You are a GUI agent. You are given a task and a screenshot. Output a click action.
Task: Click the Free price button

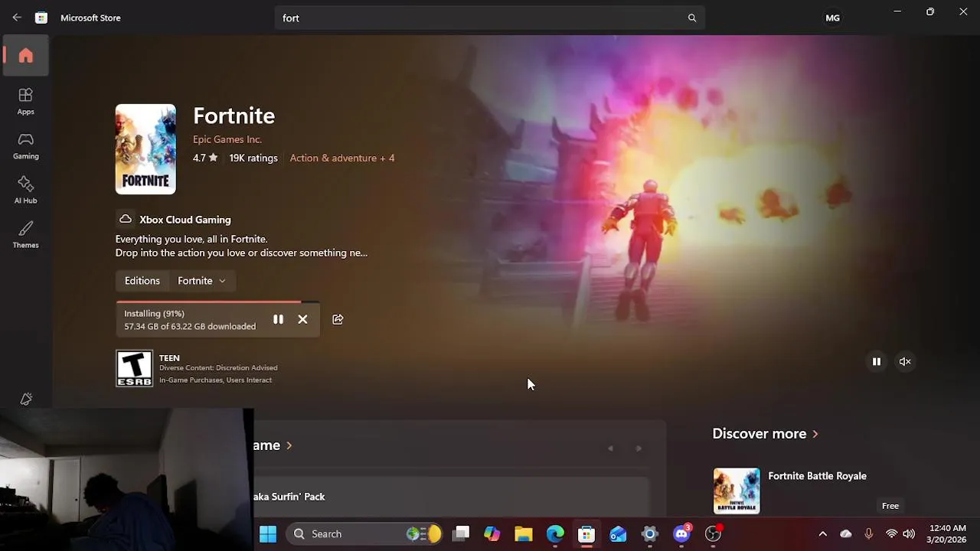[890, 506]
